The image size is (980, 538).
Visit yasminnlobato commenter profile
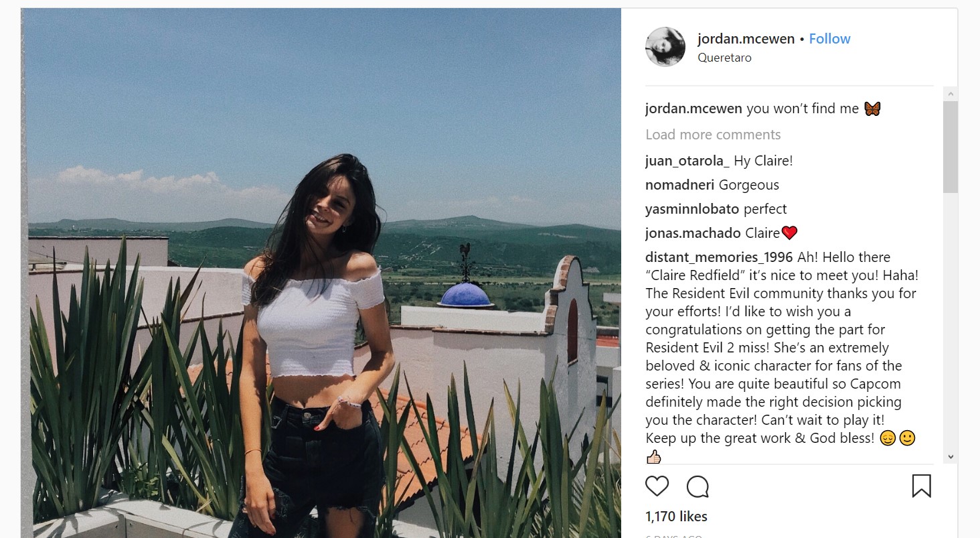click(x=692, y=209)
